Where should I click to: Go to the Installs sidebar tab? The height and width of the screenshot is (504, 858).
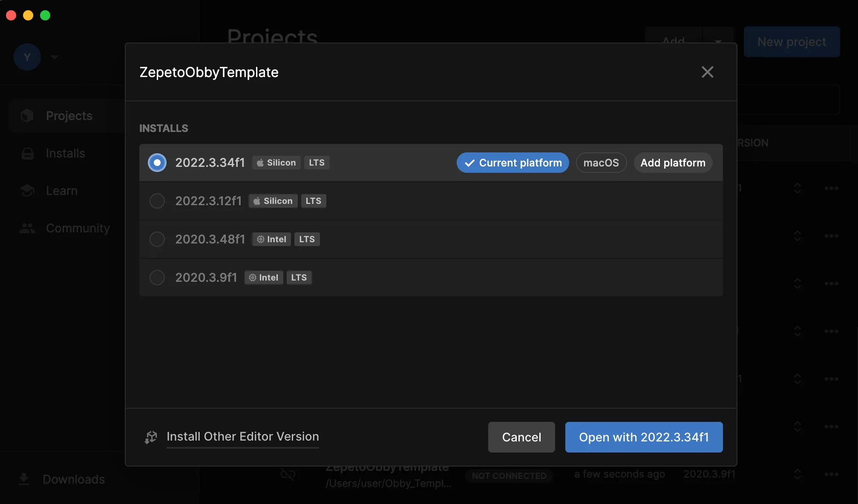pos(66,153)
